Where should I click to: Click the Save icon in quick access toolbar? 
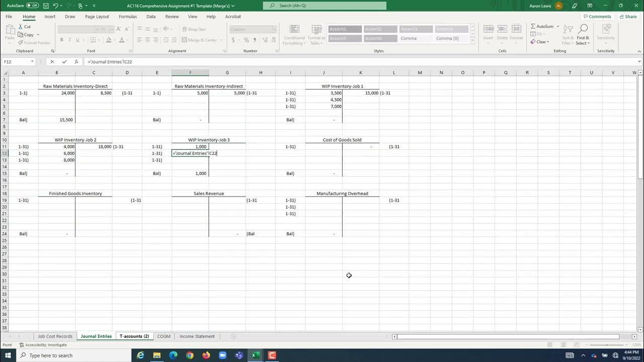pos(46,6)
